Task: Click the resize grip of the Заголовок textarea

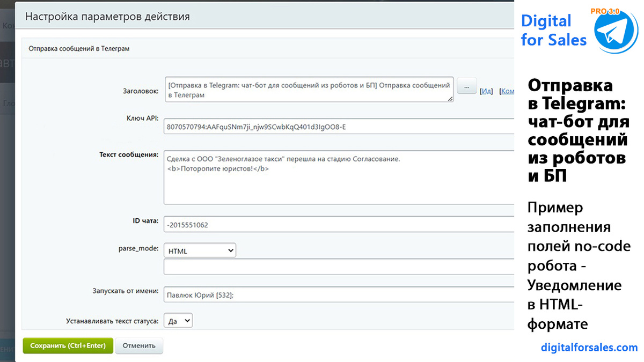Action: [x=451, y=99]
